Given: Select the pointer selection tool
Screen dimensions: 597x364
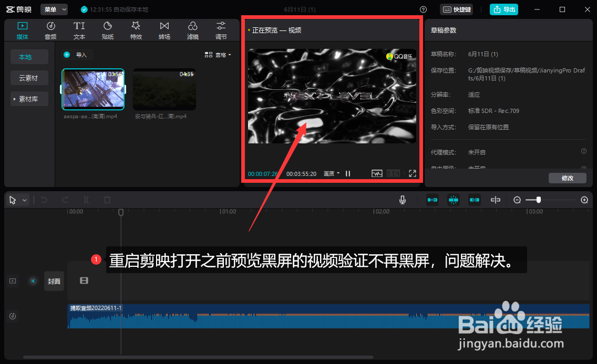Looking at the screenshot, I should pos(13,200).
